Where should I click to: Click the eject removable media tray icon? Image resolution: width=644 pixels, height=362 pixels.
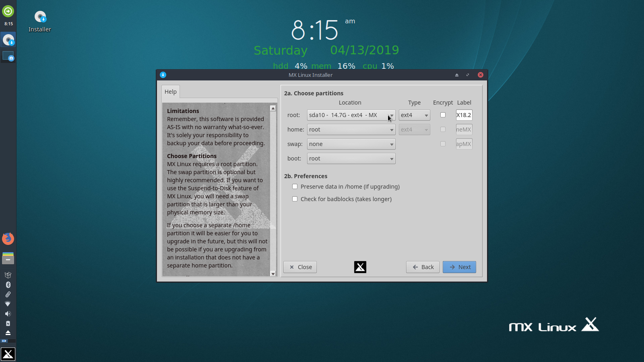coord(8,333)
